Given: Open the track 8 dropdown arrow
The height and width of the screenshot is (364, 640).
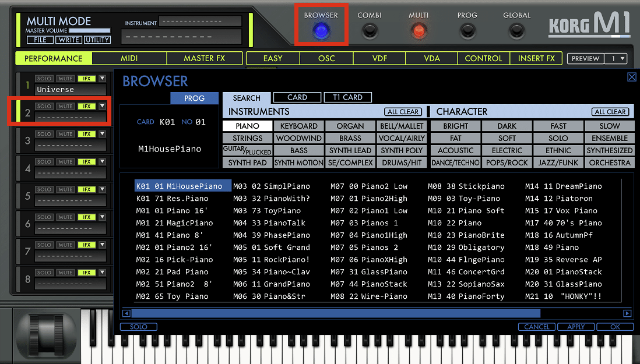Looking at the screenshot, I should pyautogui.click(x=103, y=273).
